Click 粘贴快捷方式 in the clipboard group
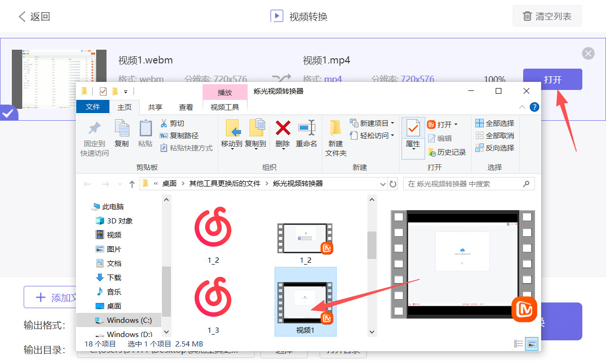The height and width of the screenshot is (364, 606). pyautogui.click(x=187, y=148)
